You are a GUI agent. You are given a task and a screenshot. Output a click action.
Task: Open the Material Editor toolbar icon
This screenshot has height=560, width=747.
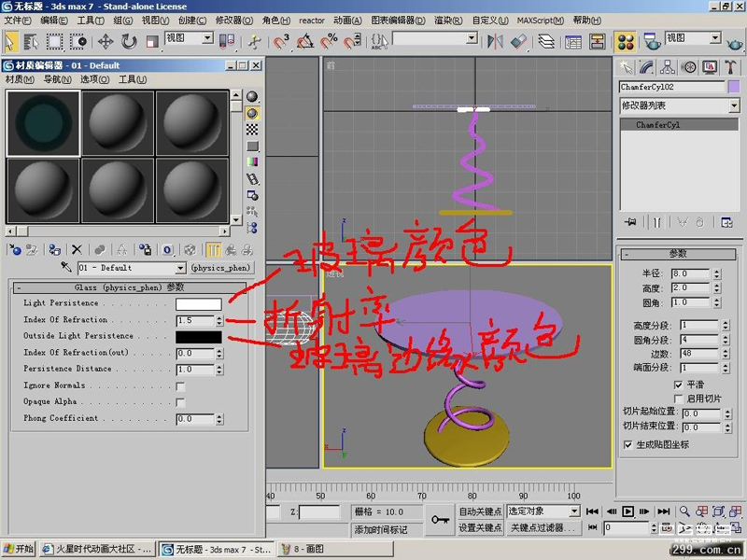click(x=626, y=42)
